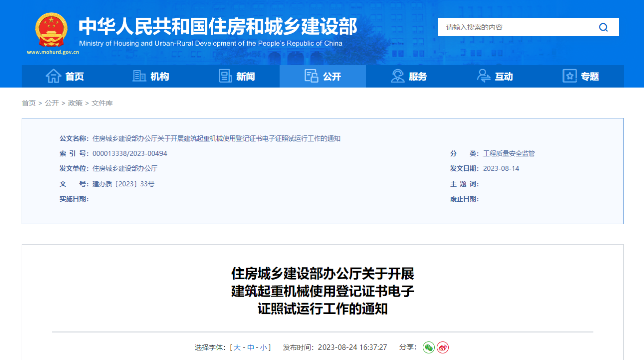Share the article via the red Weibo icon
This screenshot has height=360, width=644.
tap(442, 347)
